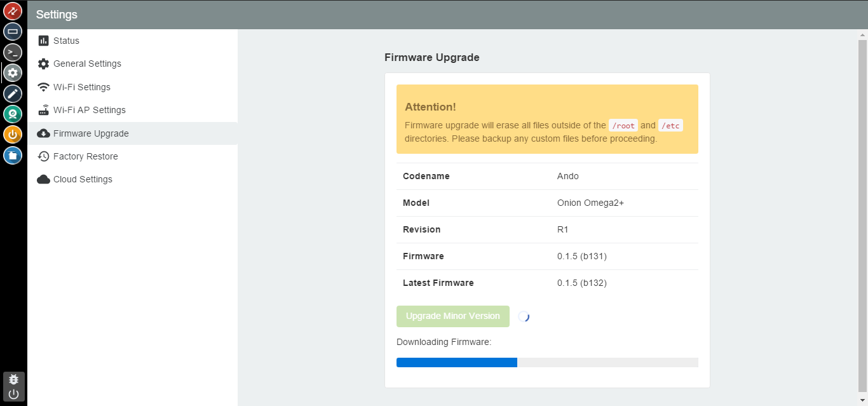This screenshot has width=868, height=406.
Task: Click the orange power-symbol app icon
Action: (x=13, y=135)
